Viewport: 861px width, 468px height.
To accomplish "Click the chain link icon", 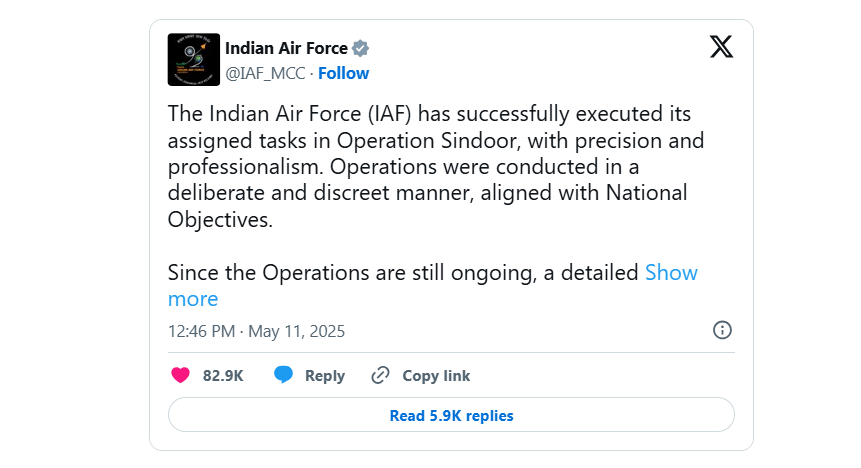I will click(x=381, y=375).
